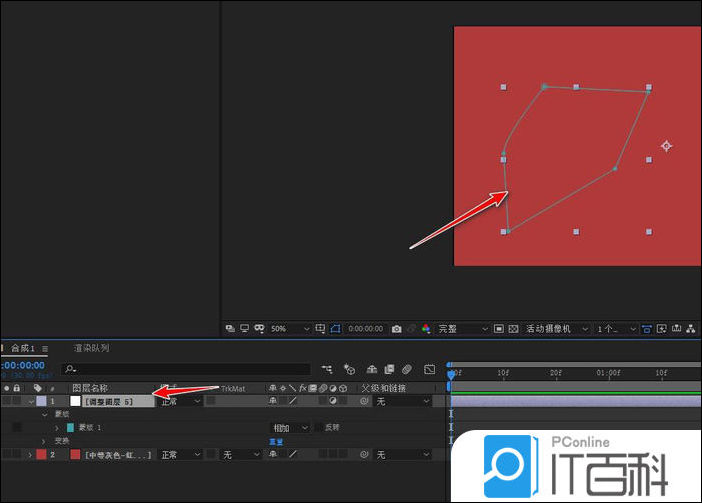Click the toggle transparency grid icon

512,328
